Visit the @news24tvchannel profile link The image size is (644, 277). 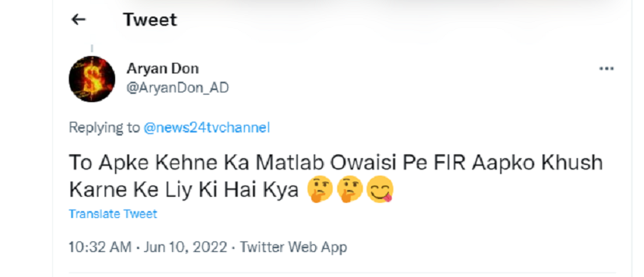tap(207, 128)
